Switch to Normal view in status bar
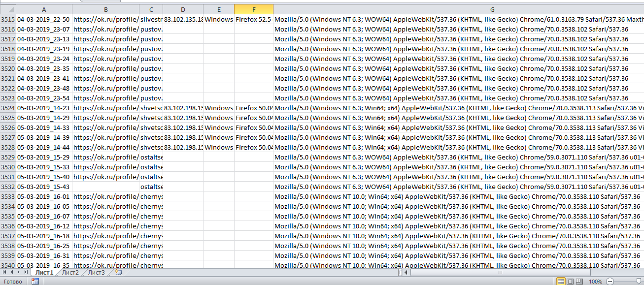 [561, 281]
